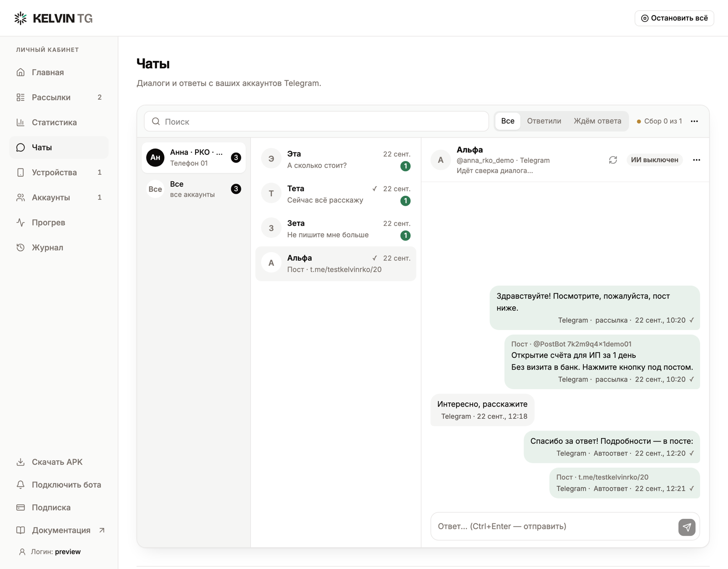
Task: Click the Документация book icon
Action: tap(20, 530)
